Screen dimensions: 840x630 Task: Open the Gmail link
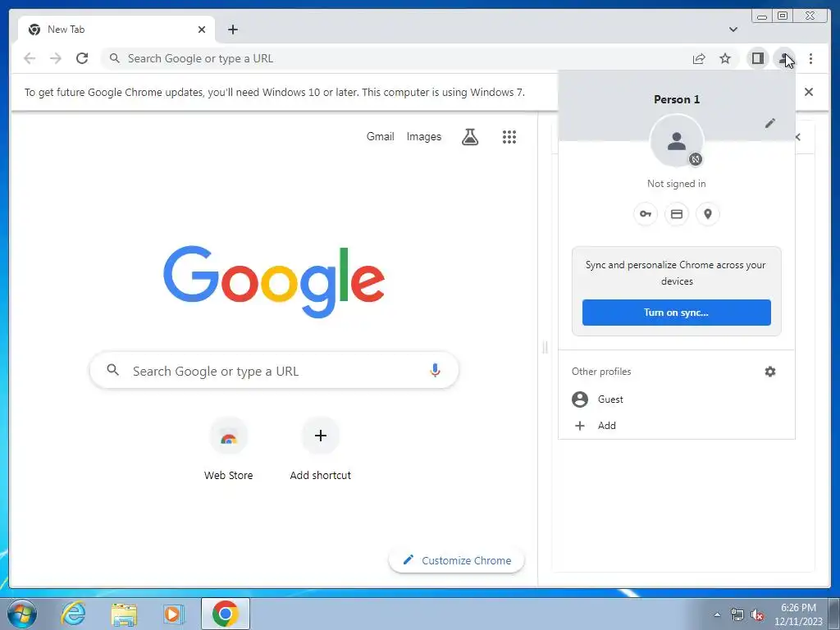coord(381,137)
